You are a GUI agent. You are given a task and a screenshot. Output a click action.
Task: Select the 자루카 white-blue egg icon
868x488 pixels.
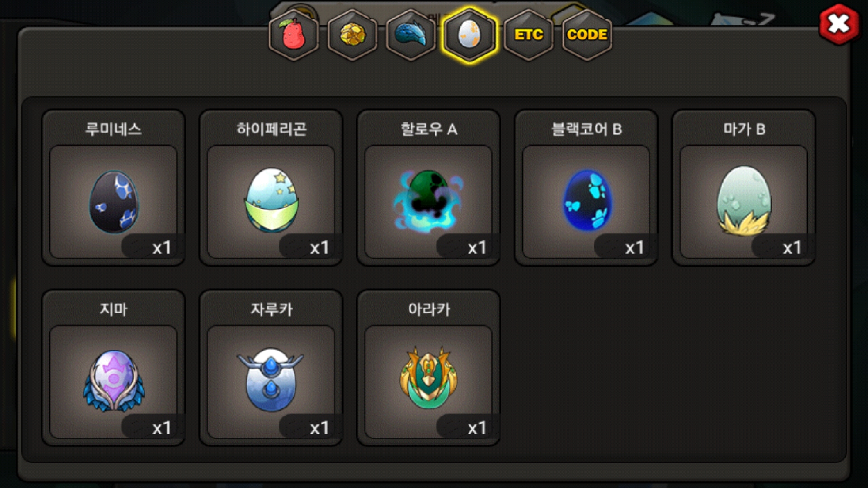pos(270,380)
